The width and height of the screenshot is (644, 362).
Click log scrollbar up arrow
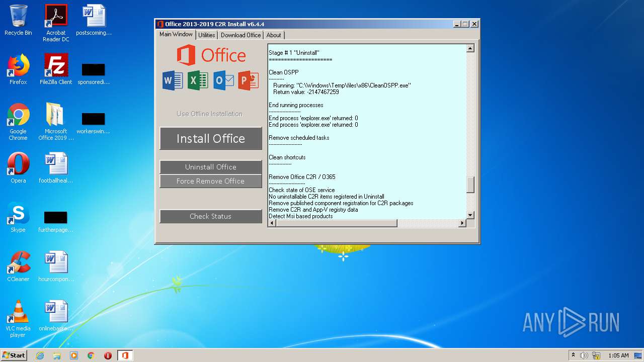point(470,48)
